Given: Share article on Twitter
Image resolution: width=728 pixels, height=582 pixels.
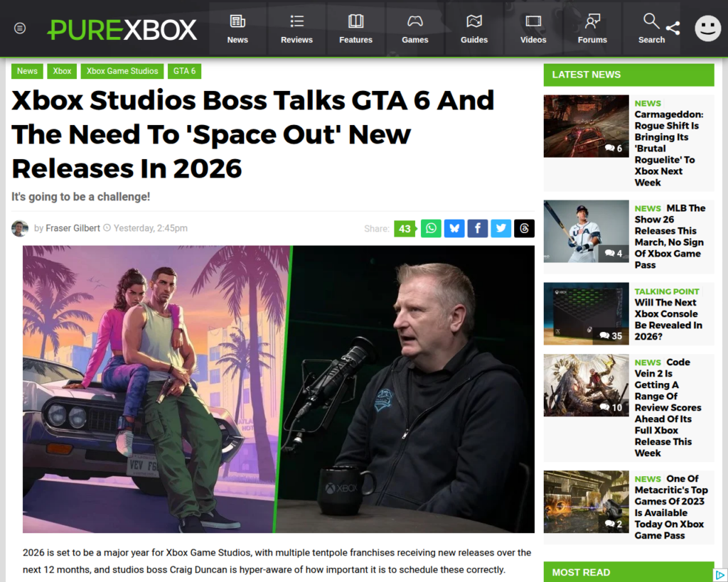Looking at the screenshot, I should [500, 228].
